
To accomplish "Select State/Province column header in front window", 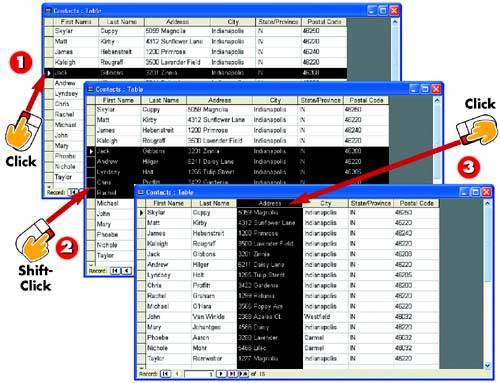I will click(371, 203).
